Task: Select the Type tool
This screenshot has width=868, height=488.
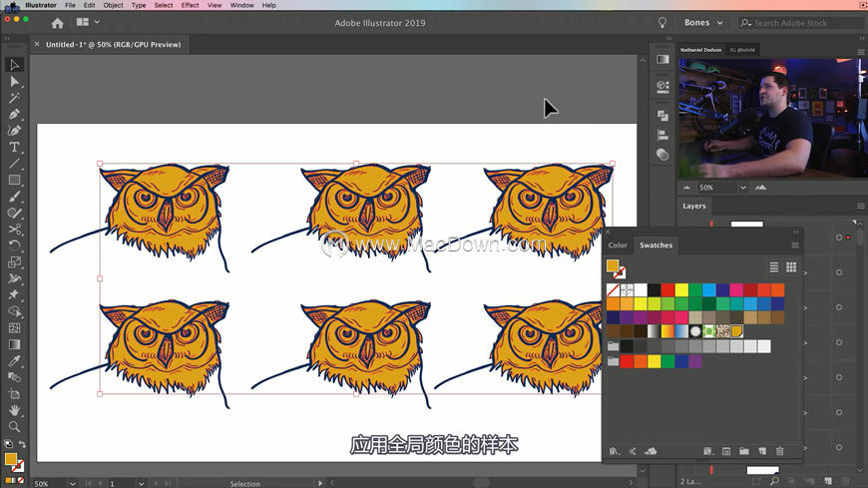Action: click(14, 147)
